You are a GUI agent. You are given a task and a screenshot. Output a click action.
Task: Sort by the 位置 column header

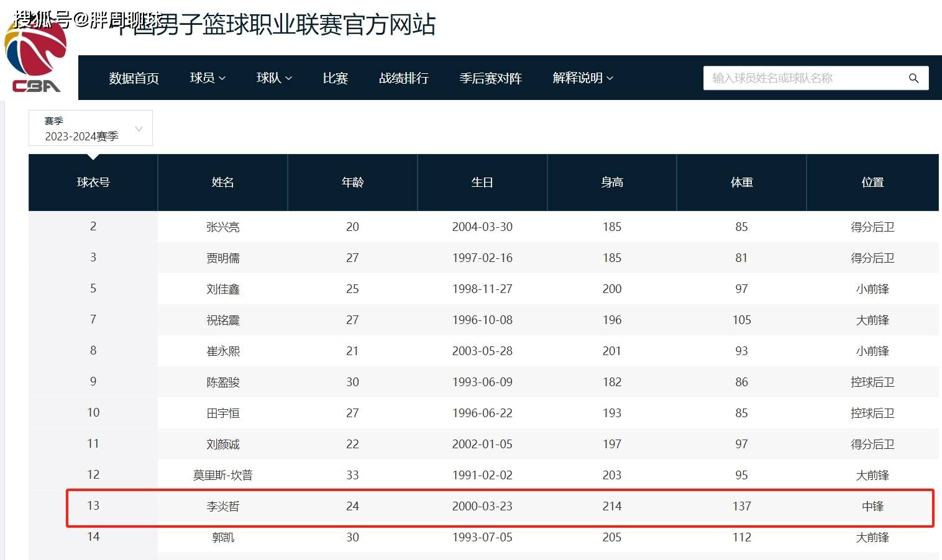(872, 183)
